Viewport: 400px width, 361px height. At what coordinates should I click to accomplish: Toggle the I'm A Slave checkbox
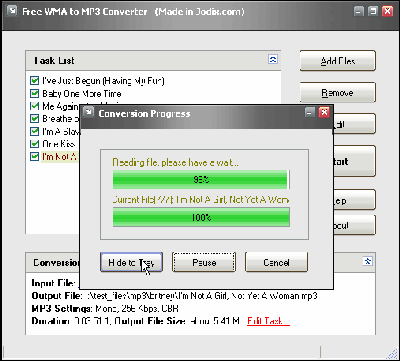click(x=34, y=131)
